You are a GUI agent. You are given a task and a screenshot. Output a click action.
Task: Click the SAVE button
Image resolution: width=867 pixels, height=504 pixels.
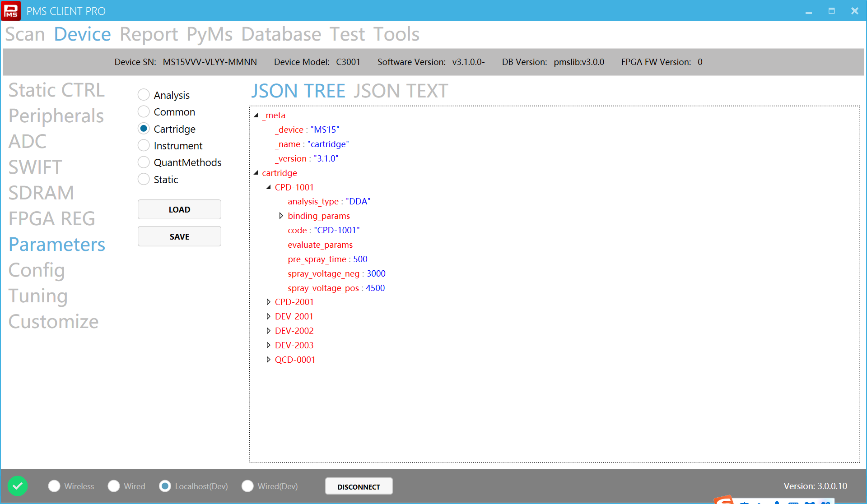[179, 236]
